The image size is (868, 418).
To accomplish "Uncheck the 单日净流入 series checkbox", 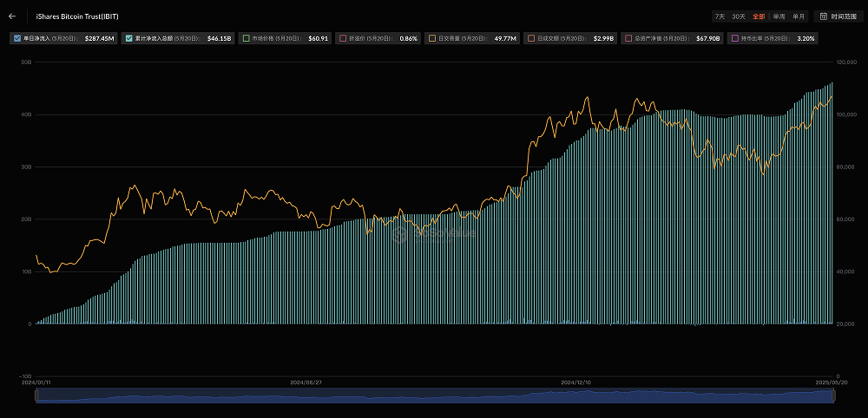I will (x=17, y=39).
